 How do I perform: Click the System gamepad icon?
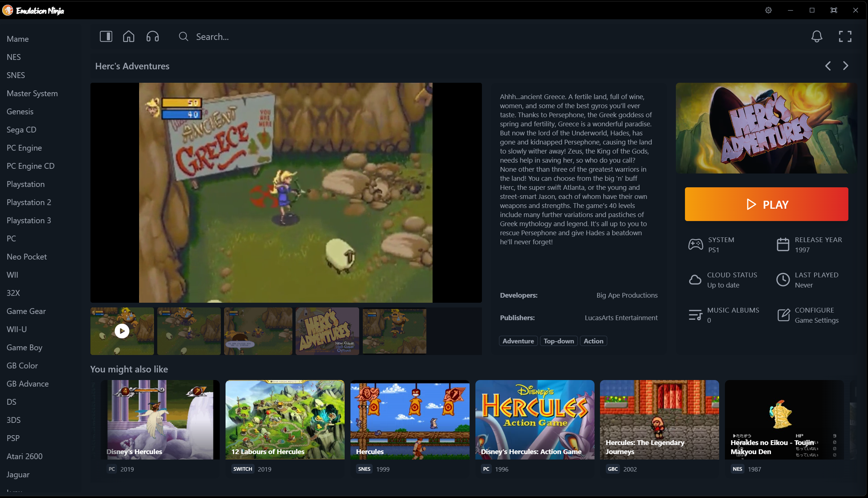pos(695,244)
